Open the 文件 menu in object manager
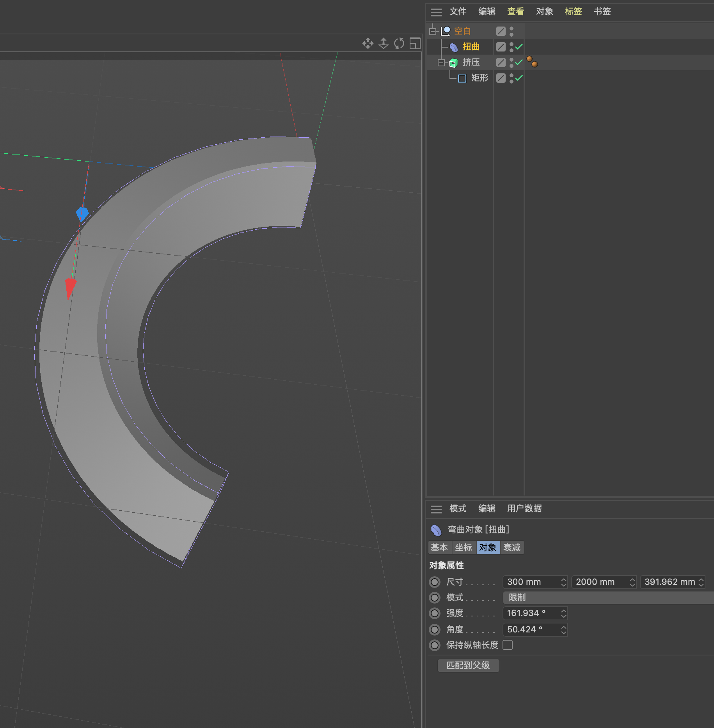Screen dimensions: 714x728 (458, 12)
